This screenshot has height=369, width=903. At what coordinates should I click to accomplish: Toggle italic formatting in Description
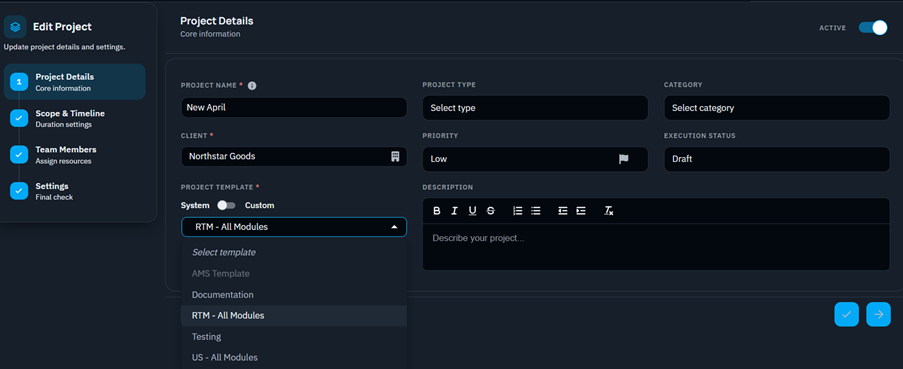pos(454,211)
